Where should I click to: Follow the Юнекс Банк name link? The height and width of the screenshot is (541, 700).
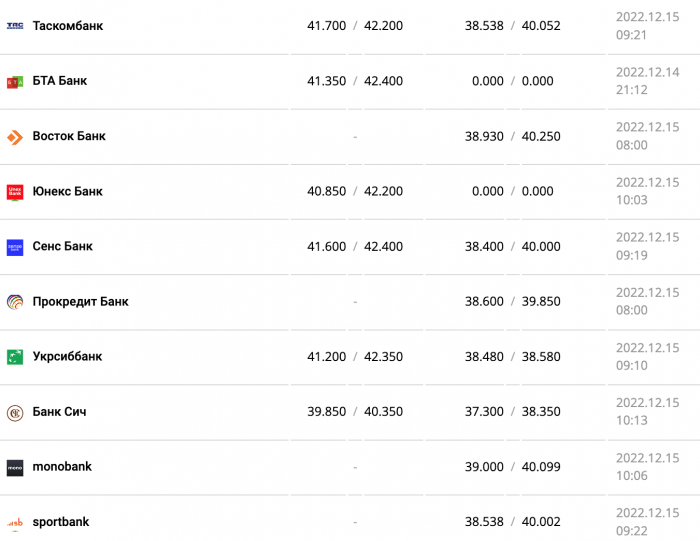67,191
